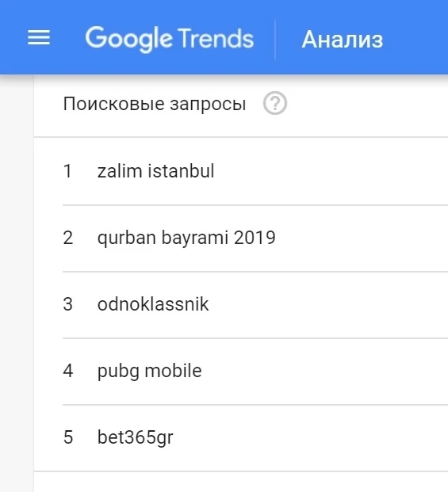Image resolution: width=448 pixels, height=492 pixels.
Task: Select the bet365gr search query
Action: pyautogui.click(x=135, y=437)
